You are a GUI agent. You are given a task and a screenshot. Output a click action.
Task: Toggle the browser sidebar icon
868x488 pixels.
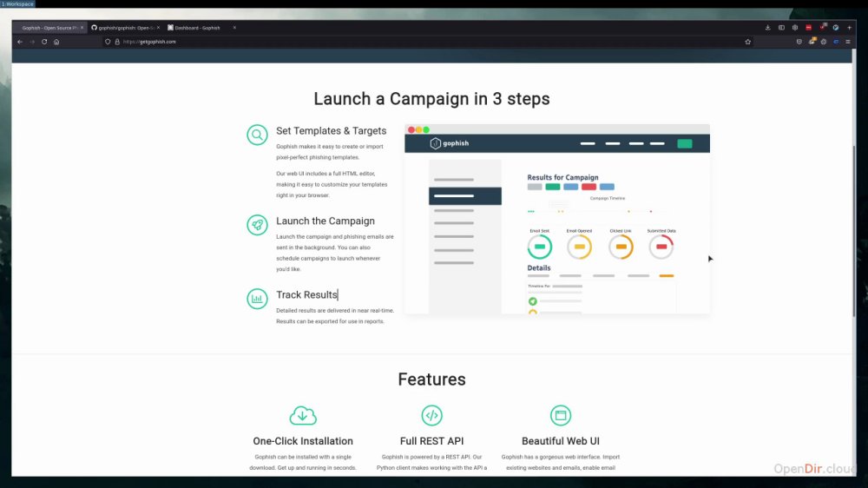click(x=782, y=27)
